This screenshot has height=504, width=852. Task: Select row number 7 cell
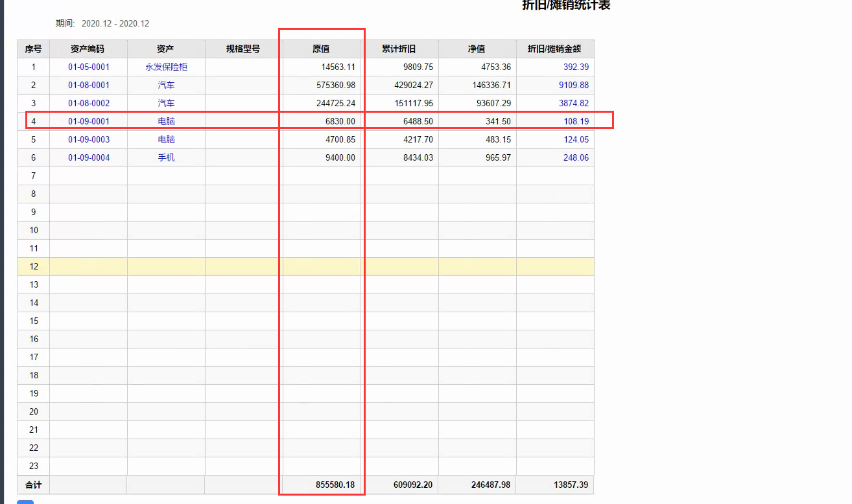click(34, 176)
